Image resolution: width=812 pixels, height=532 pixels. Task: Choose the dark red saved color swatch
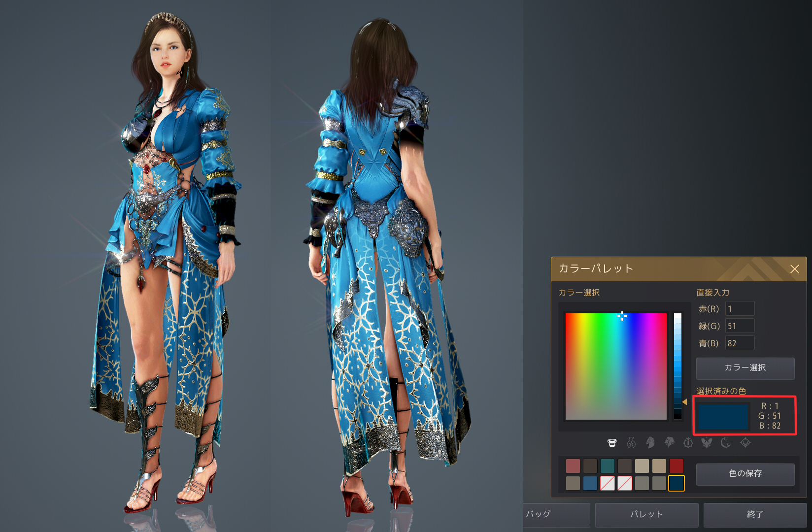677,466
